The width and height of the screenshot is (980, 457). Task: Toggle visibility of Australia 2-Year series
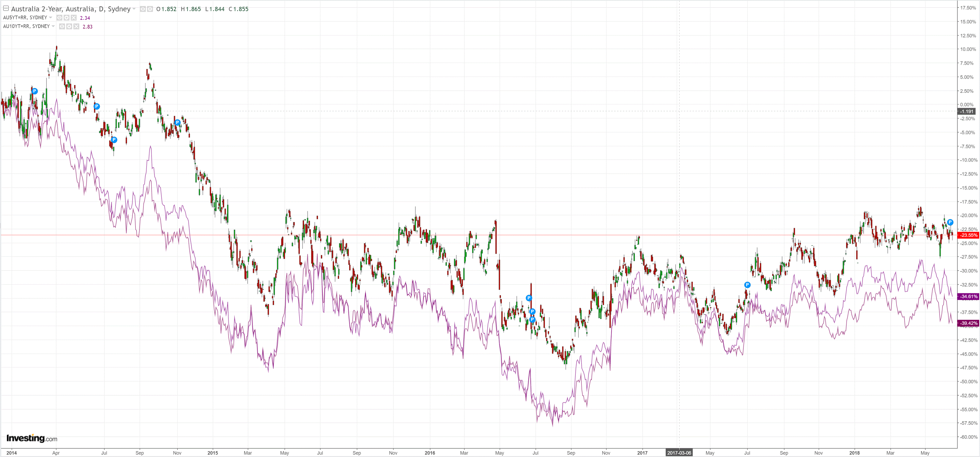point(143,9)
